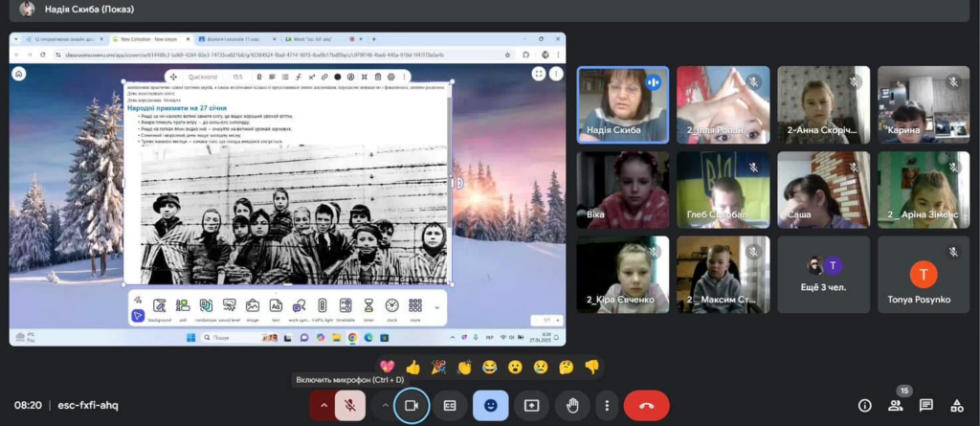Open the Classroomscreen background widget

pyautogui.click(x=160, y=309)
